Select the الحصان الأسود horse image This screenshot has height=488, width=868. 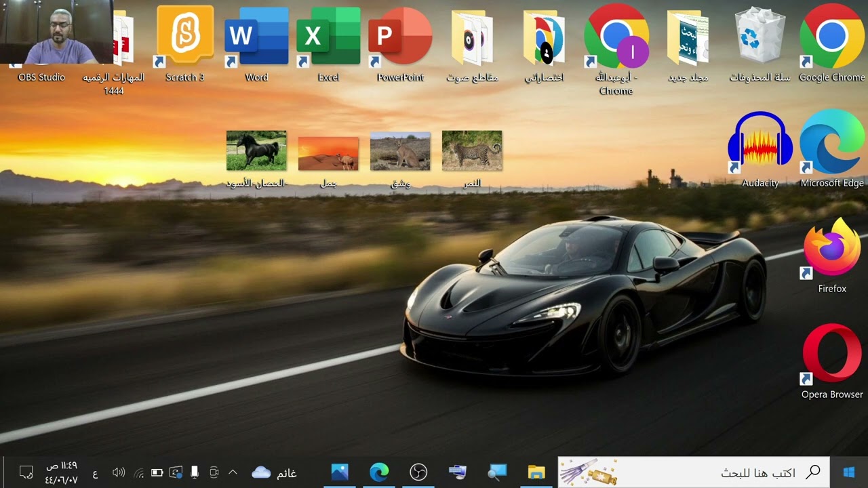click(256, 159)
